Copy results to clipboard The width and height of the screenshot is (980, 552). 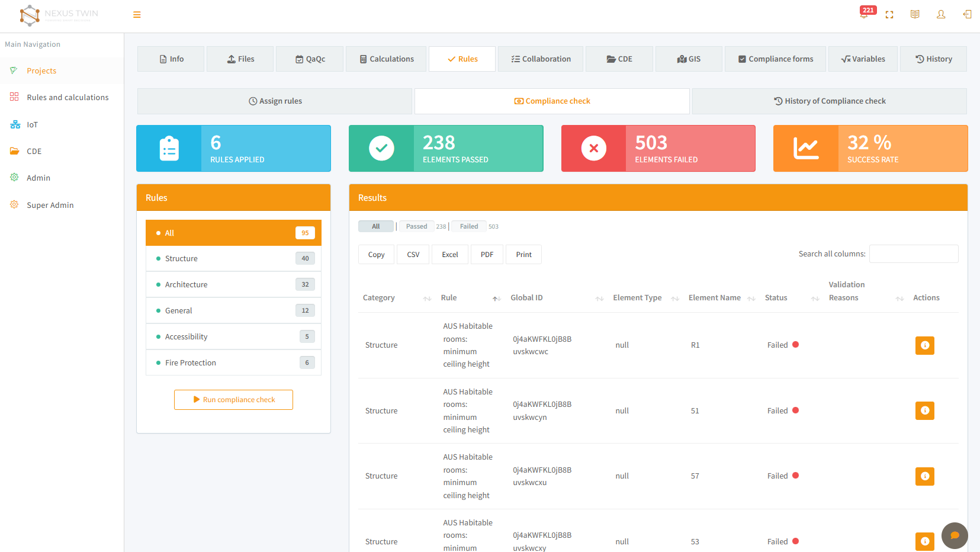[x=376, y=255]
